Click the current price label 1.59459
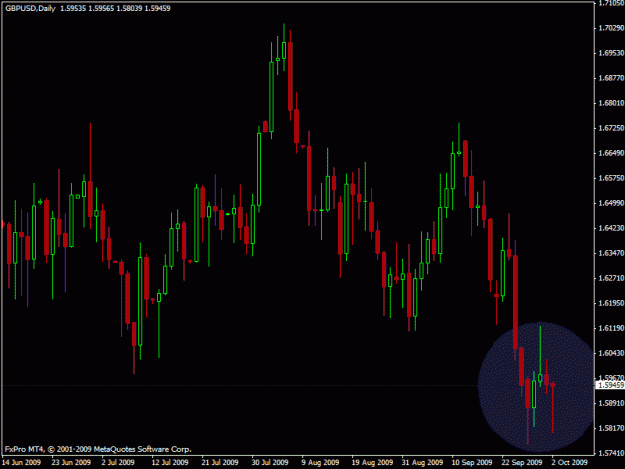 [x=610, y=385]
